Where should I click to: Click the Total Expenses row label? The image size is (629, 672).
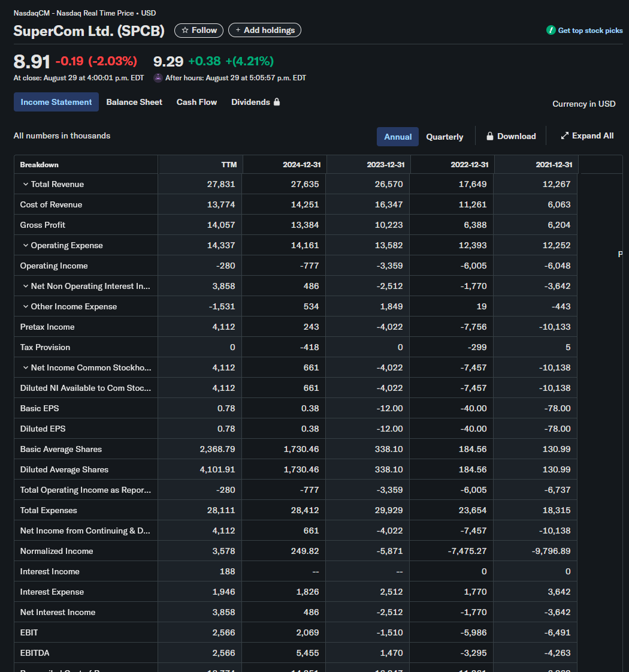pyautogui.click(x=49, y=510)
